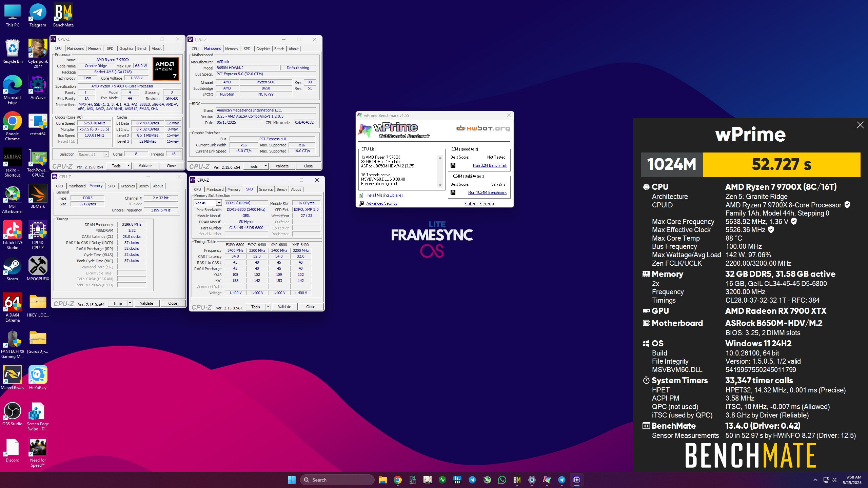This screenshot has width=868, height=488.
Task: Click the save icon under 1024M stability test
Action: (453, 192)
